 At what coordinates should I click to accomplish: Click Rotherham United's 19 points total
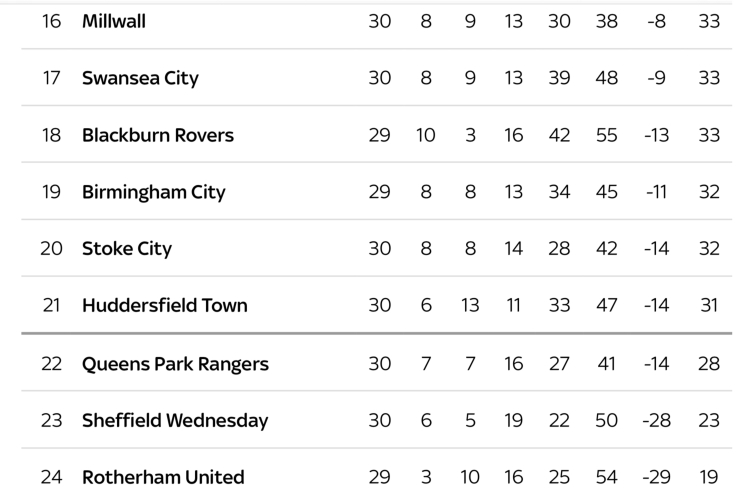click(709, 478)
